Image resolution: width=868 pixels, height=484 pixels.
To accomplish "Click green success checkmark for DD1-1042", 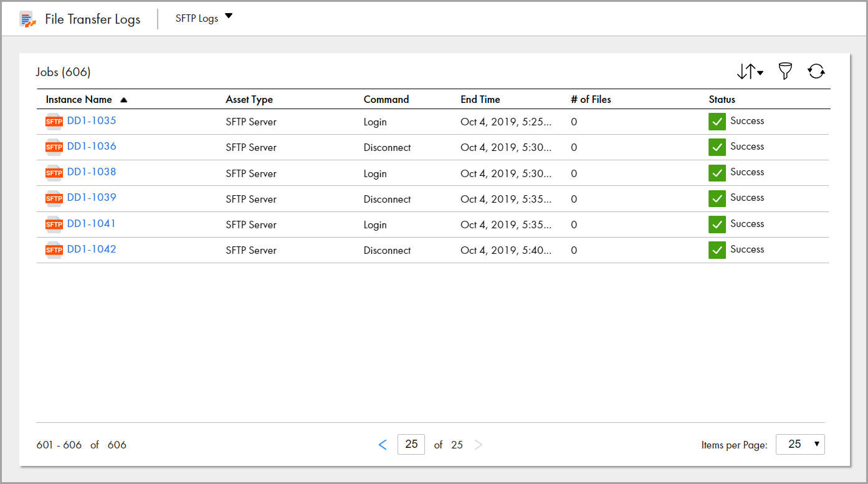I will pos(717,250).
